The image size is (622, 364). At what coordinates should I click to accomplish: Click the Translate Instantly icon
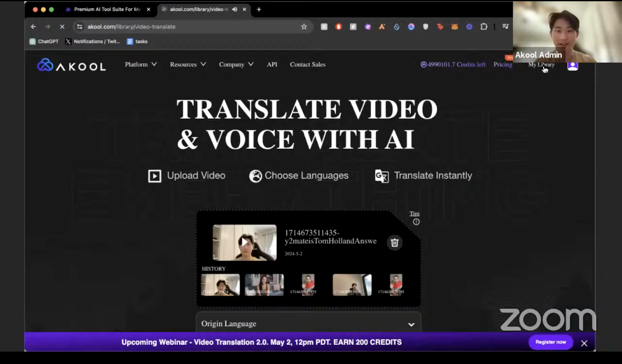pos(382,176)
